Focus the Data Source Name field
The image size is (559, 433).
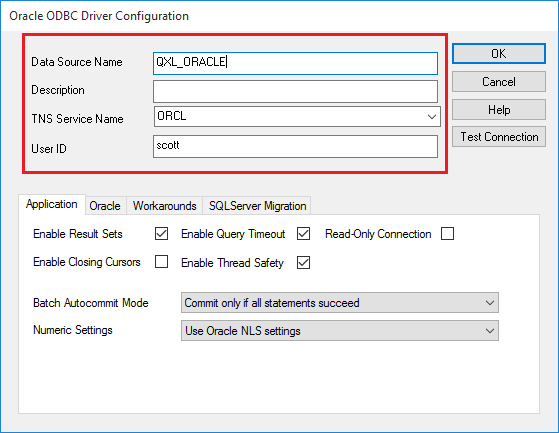(295, 63)
